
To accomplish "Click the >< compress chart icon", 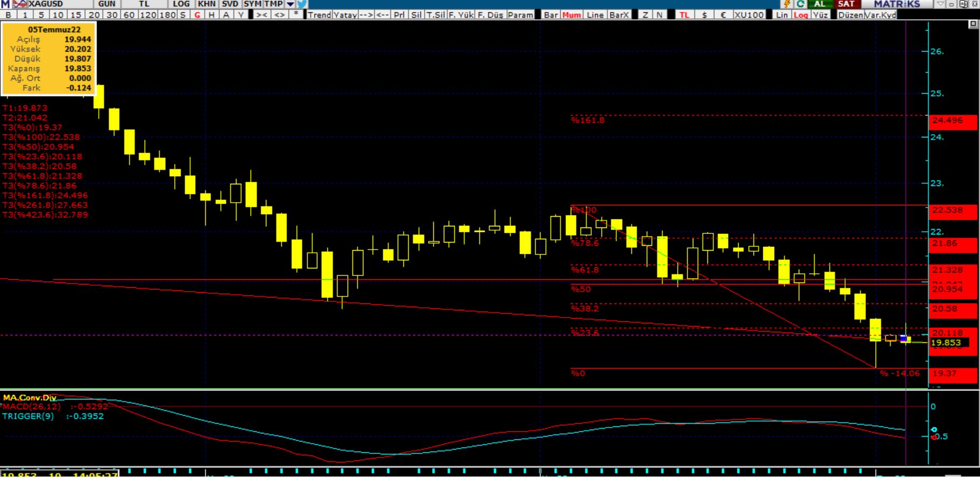I will (x=261, y=15).
